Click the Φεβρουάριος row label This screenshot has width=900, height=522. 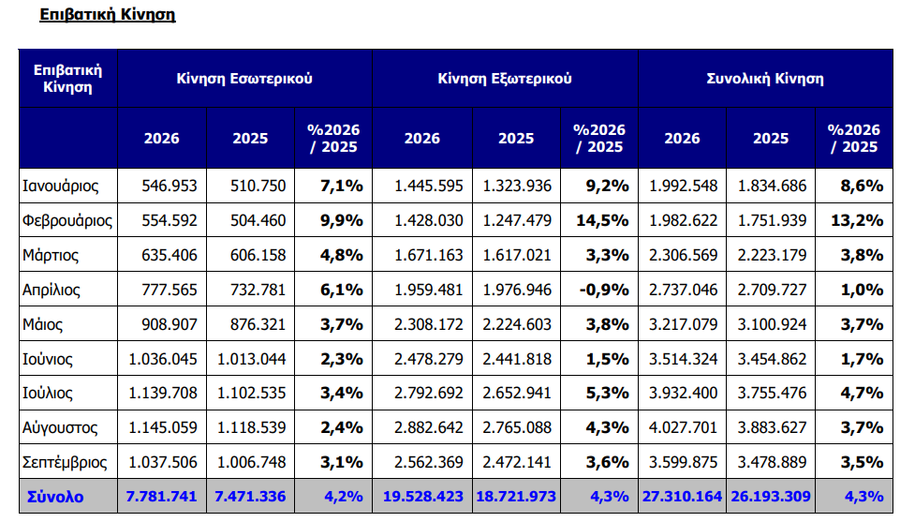[x=68, y=221]
